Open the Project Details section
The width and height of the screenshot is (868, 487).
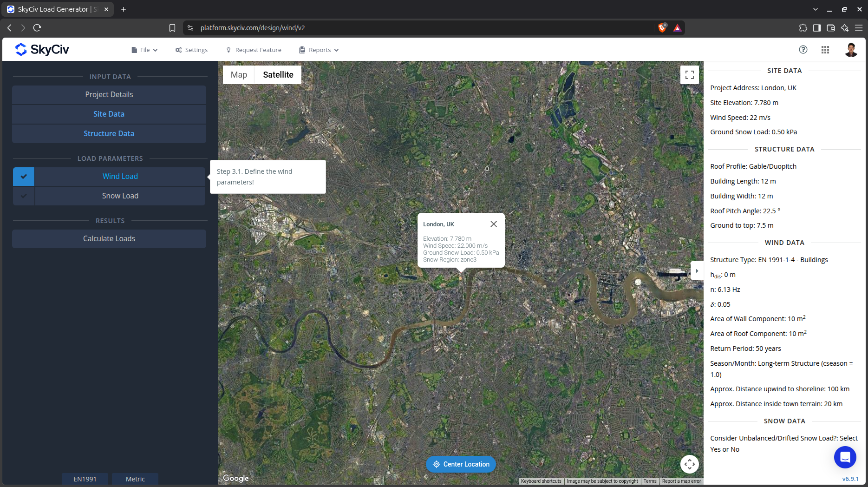coord(109,95)
